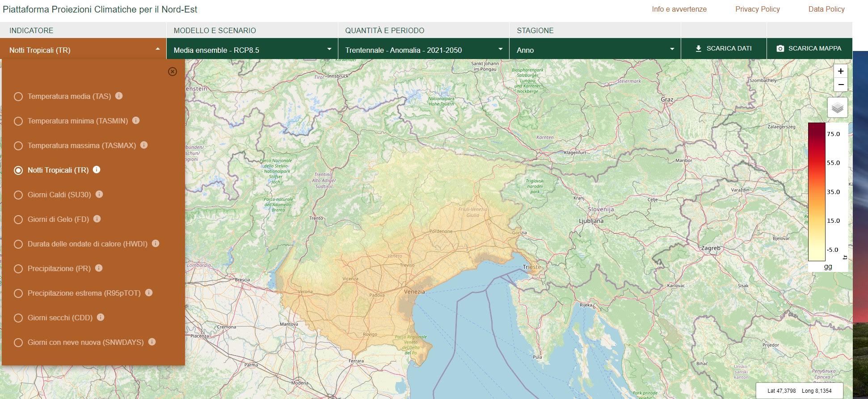Open the Info e avvertenze link
Image resolution: width=868 pixels, height=399 pixels.
(679, 9)
